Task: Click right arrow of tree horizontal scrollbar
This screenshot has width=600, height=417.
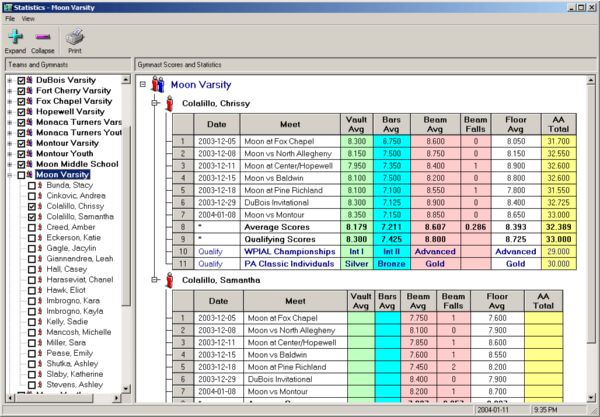Action: [x=117, y=398]
